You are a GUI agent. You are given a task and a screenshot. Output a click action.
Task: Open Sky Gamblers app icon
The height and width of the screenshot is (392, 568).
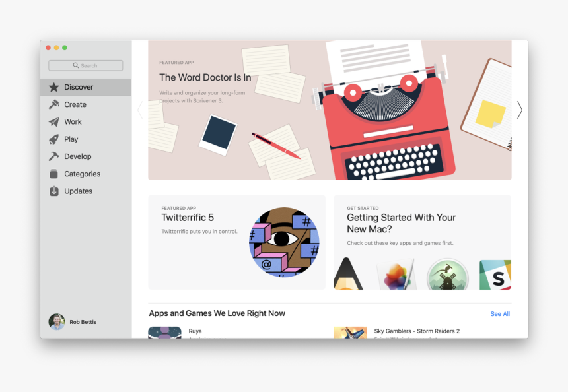[350, 333]
